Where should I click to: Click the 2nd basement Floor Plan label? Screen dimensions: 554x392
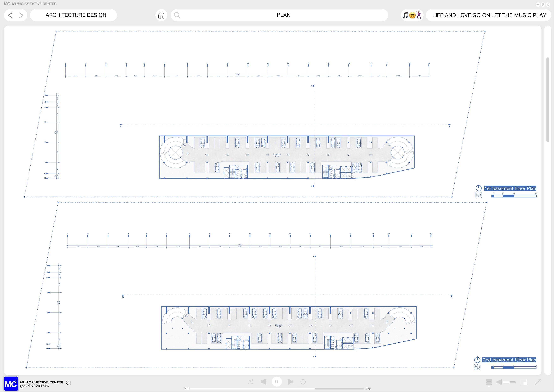click(x=509, y=360)
